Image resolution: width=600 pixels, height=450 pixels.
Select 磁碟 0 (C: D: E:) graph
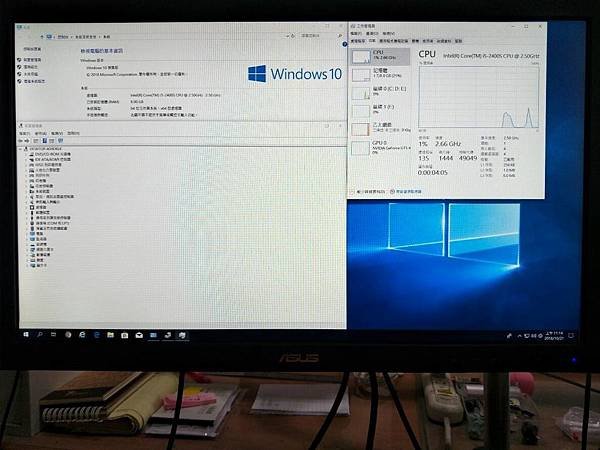click(380, 93)
